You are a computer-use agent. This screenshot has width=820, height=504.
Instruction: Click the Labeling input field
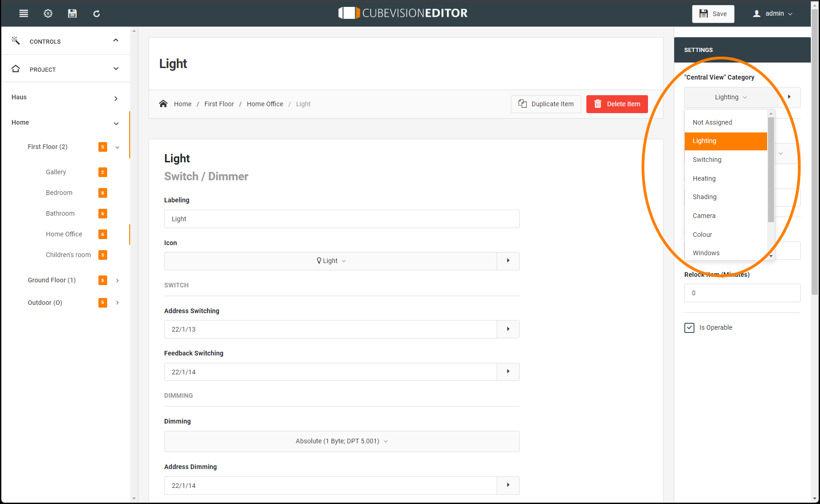tap(342, 219)
